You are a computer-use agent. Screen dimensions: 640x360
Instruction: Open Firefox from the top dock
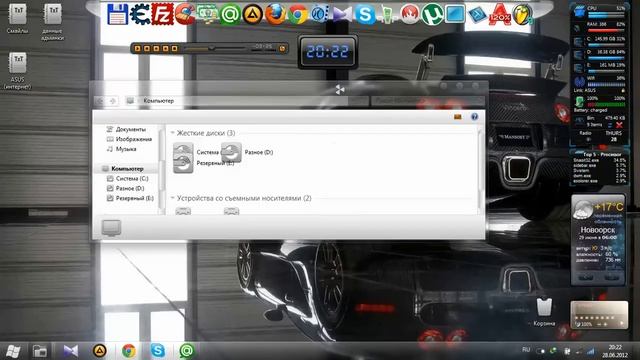click(x=276, y=15)
